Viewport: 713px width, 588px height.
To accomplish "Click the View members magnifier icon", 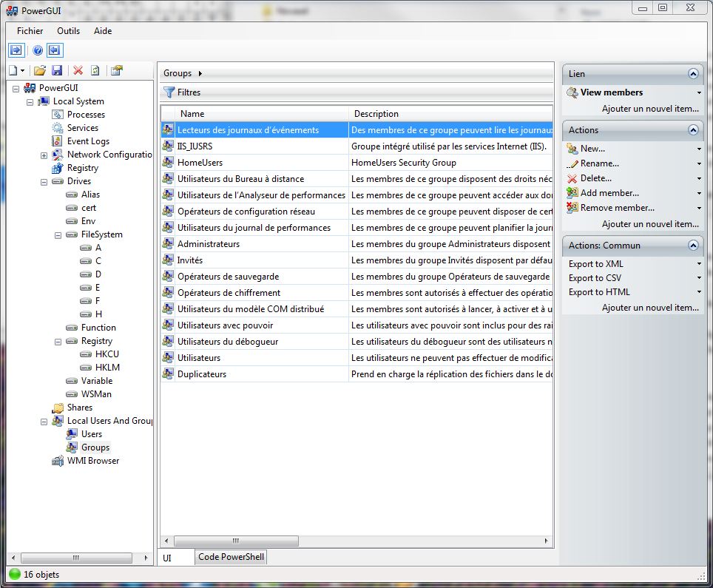I will (x=572, y=92).
